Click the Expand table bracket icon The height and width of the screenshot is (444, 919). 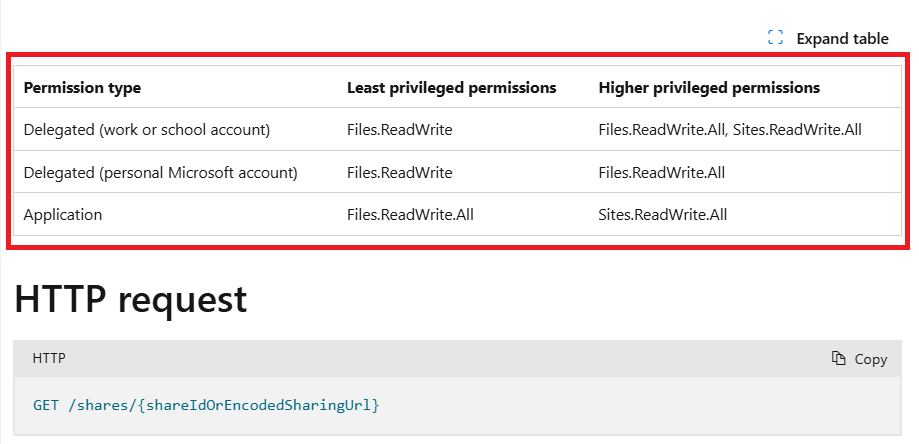pos(775,38)
